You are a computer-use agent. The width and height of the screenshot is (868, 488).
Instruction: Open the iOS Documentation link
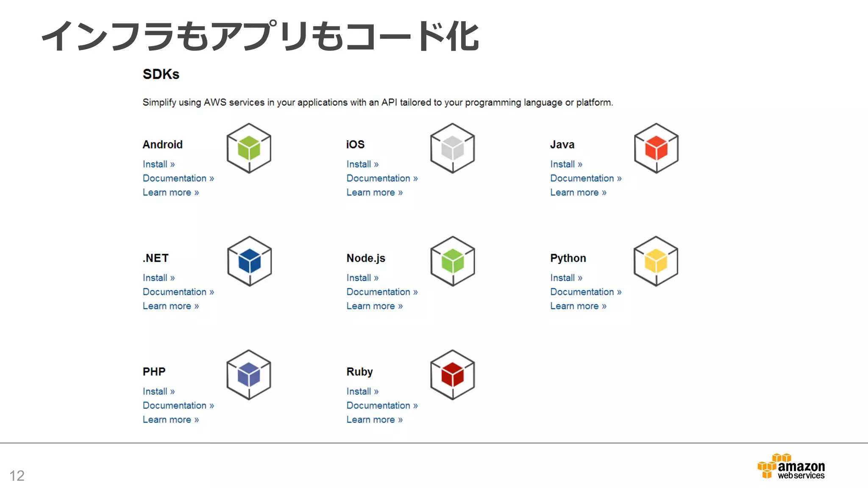pos(382,178)
